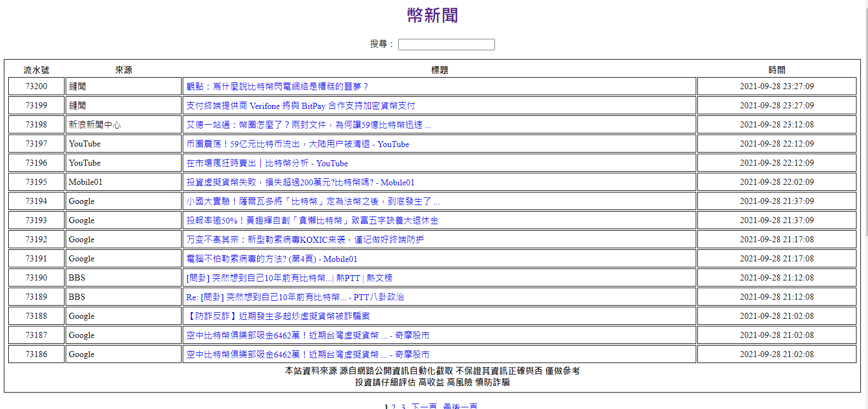Open 在市場瘋狂時賣出 比特幣分析 YouTube link
868x409 pixels.
click(x=267, y=163)
